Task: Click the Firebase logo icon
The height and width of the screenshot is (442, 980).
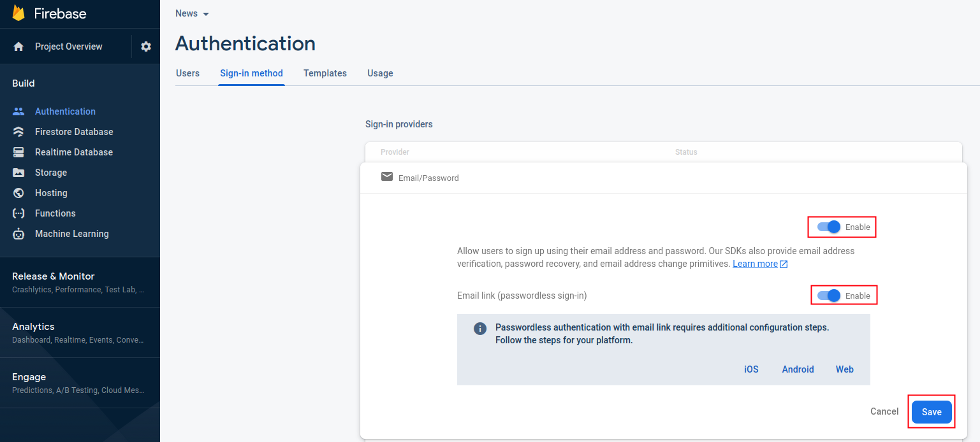Action: click(18, 13)
